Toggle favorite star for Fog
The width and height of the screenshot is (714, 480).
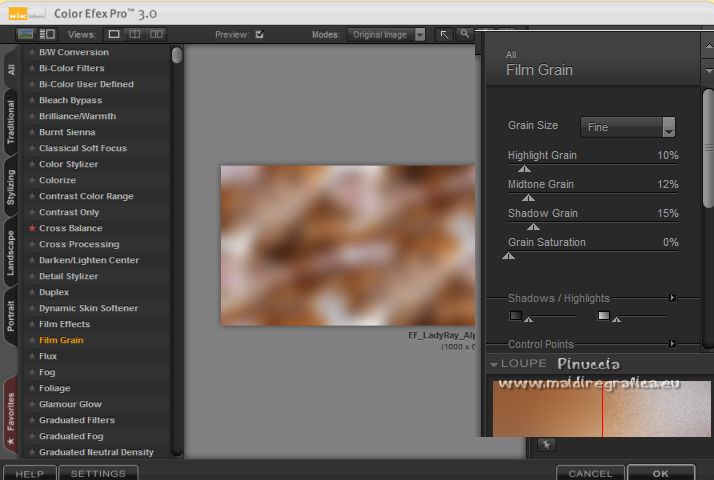[32, 372]
